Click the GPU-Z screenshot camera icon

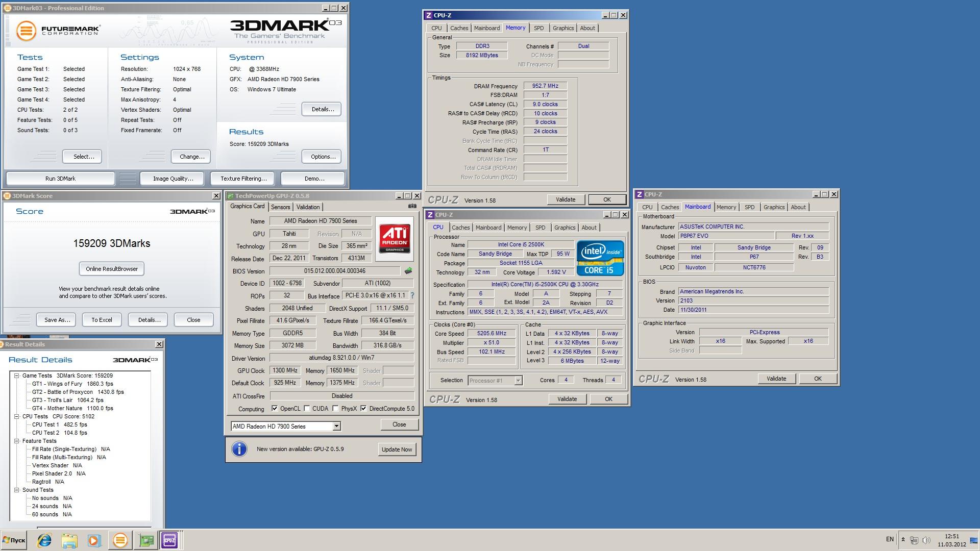pyautogui.click(x=412, y=206)
